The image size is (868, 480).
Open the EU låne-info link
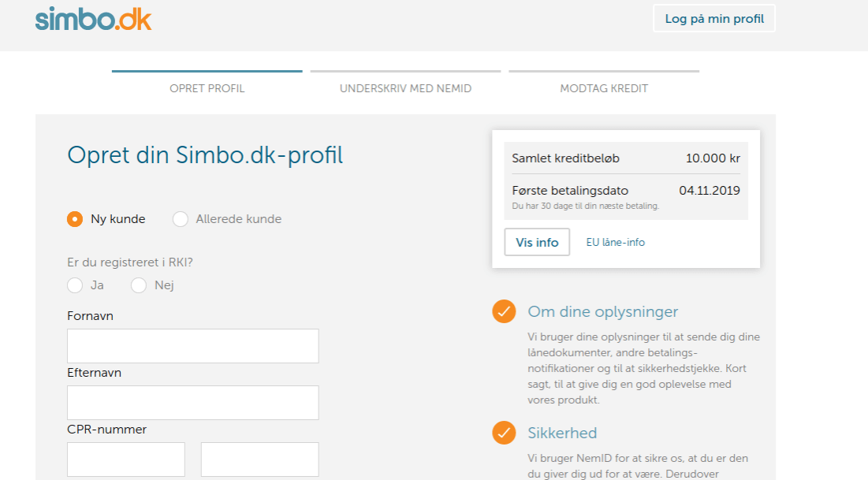point(615,242)
